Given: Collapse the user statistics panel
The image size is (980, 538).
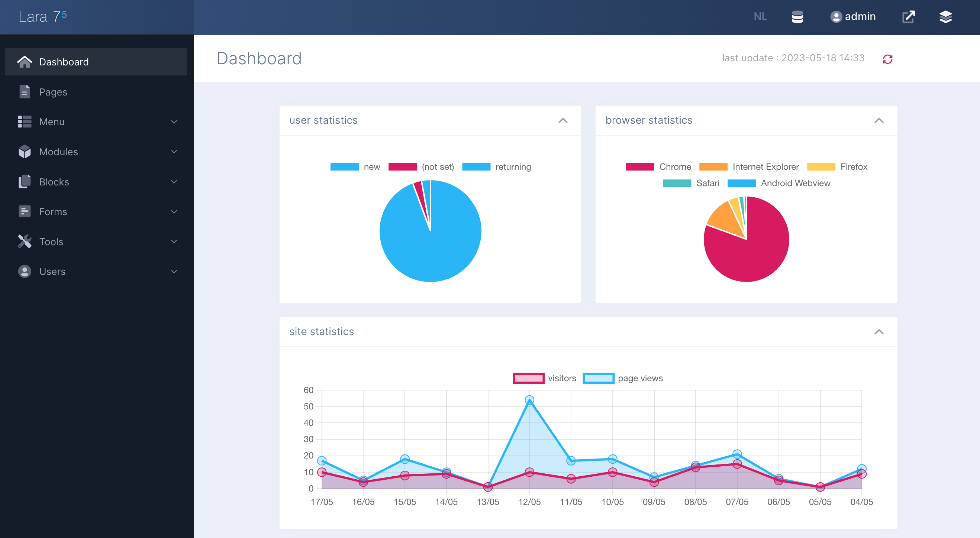Looking at the screenshot, I should click(x=562, y=120).
